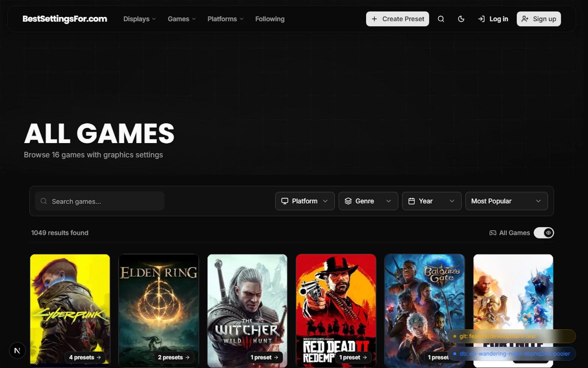Screen dimensions: 588x368
Task: Open the Next.js dev tools N badge
Action: coord(17,351)
